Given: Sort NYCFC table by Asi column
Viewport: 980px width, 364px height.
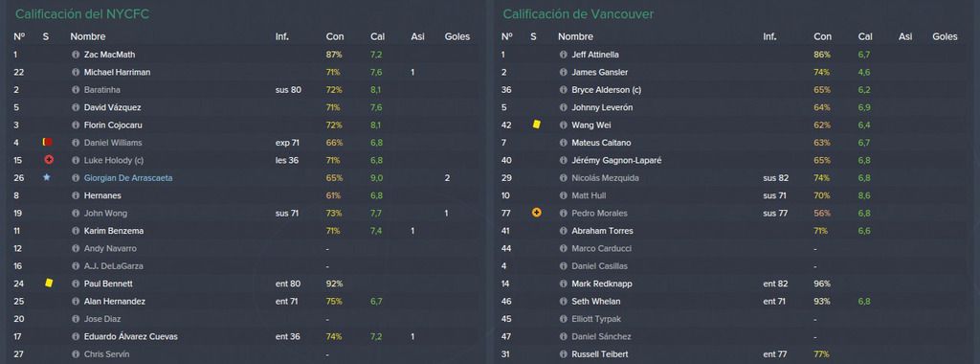Looking at the screenshot, I should [417, 37].
